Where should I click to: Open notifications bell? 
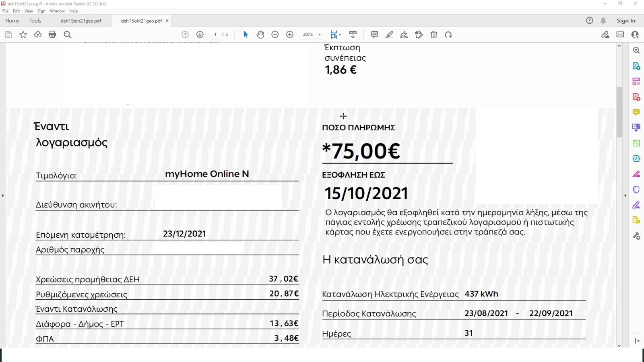[x=603, y=21]
